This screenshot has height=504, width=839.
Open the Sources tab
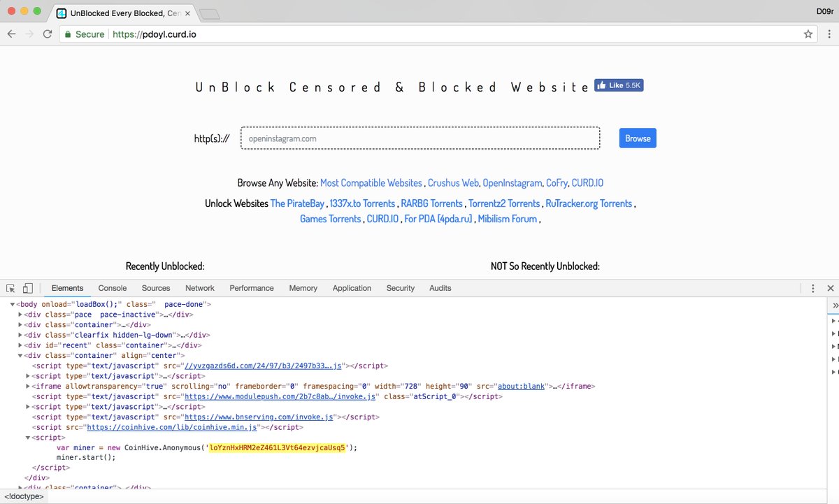click(x=156, y=288)
